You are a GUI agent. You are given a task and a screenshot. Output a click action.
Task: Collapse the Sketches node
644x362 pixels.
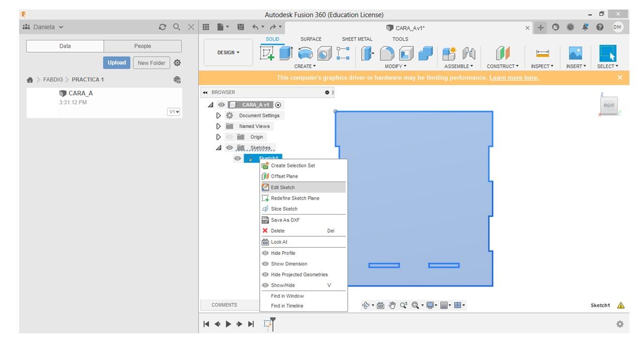click(x=218, y=148)
